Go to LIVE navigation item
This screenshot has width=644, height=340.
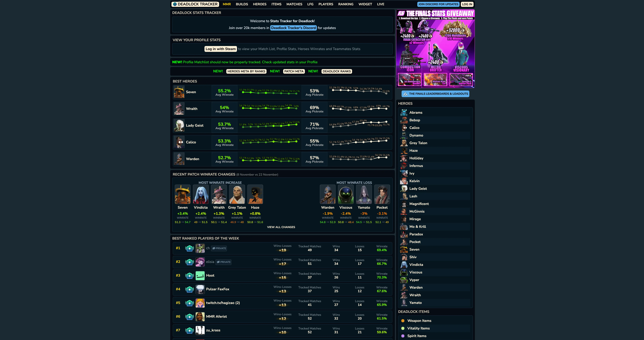(x=381, y=4)
